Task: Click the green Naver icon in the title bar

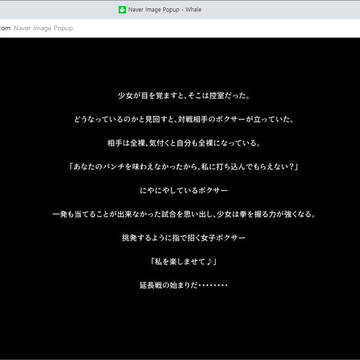Action: coord(122,10)
